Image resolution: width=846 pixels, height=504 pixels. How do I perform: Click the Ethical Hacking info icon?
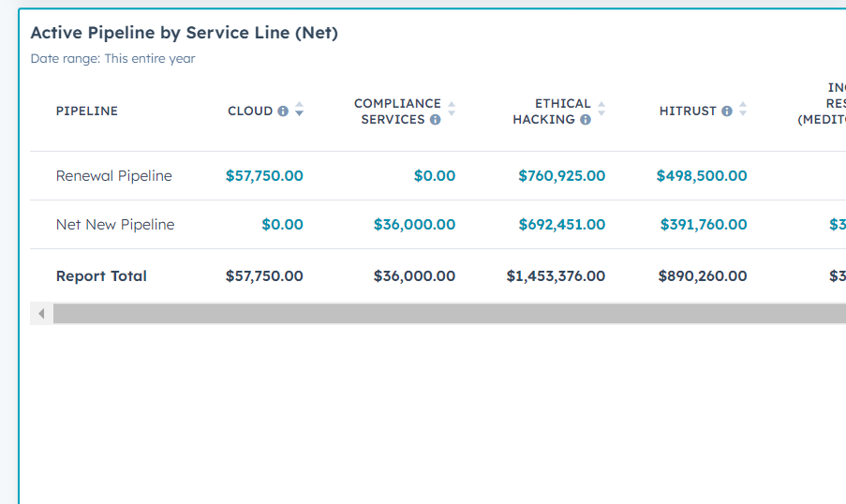(586, 120)
